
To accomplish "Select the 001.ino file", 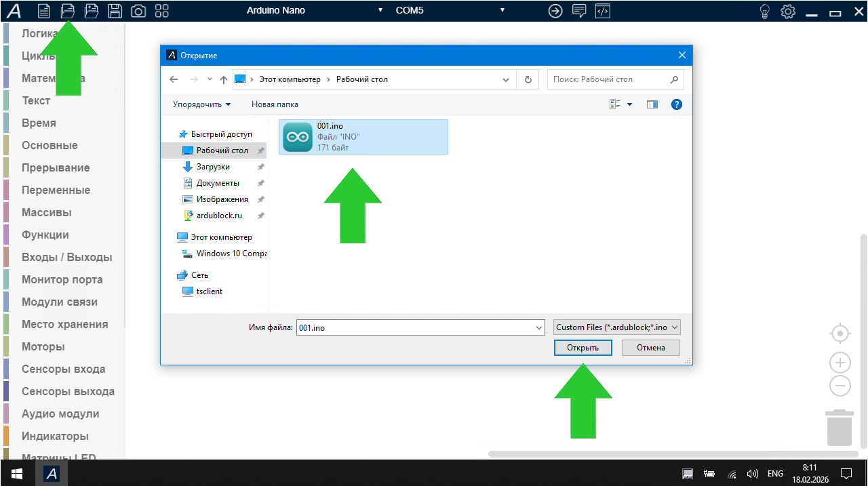I will [x=363, y=137].
